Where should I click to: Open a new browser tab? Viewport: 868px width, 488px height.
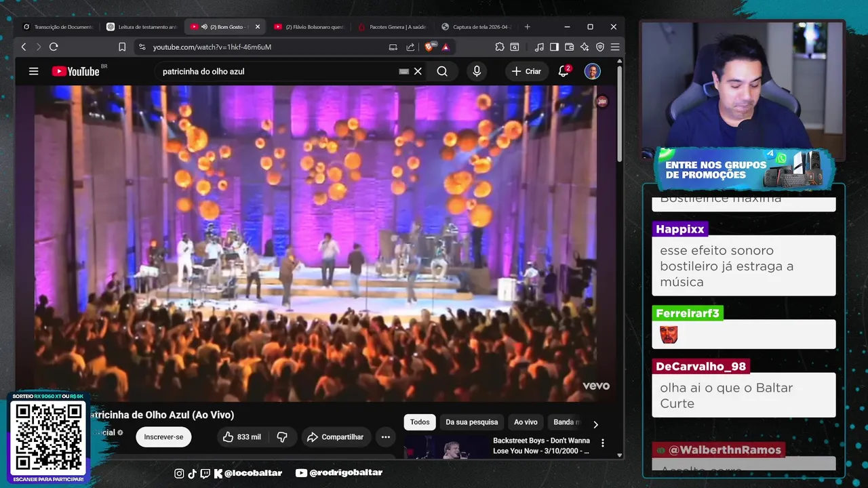pos(528,27)
